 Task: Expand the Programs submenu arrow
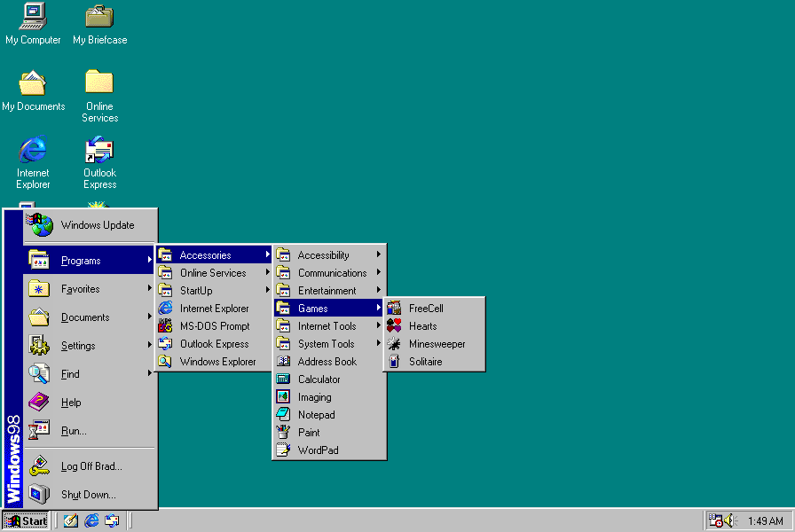point(150,260)
